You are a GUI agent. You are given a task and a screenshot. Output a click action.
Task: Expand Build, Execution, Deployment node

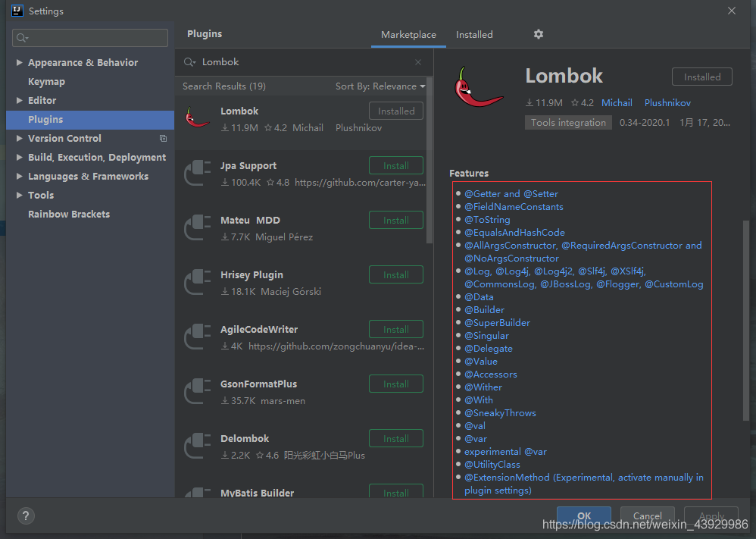[x=19, y=158]
